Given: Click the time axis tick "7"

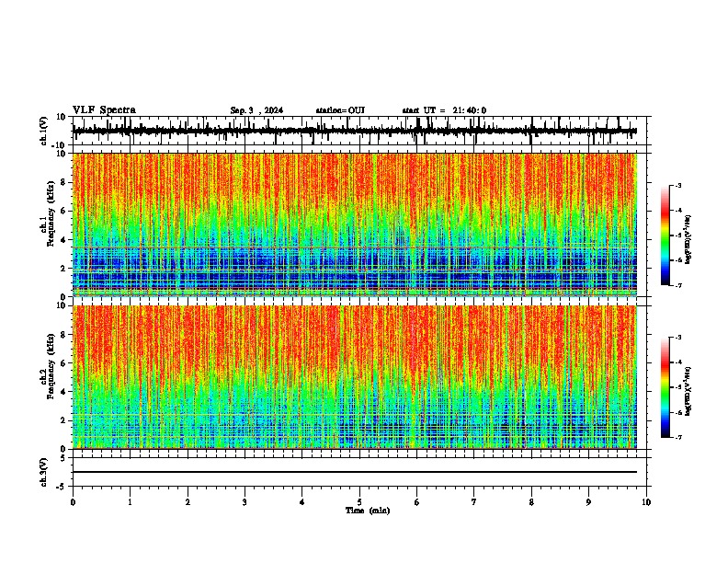Looking at the screenshot, I should [474, 502].
